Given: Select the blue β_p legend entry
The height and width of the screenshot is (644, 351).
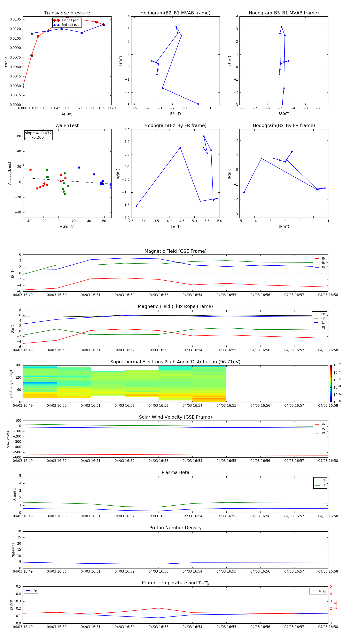Looking at the screenshot, I should tap(320, 480).
